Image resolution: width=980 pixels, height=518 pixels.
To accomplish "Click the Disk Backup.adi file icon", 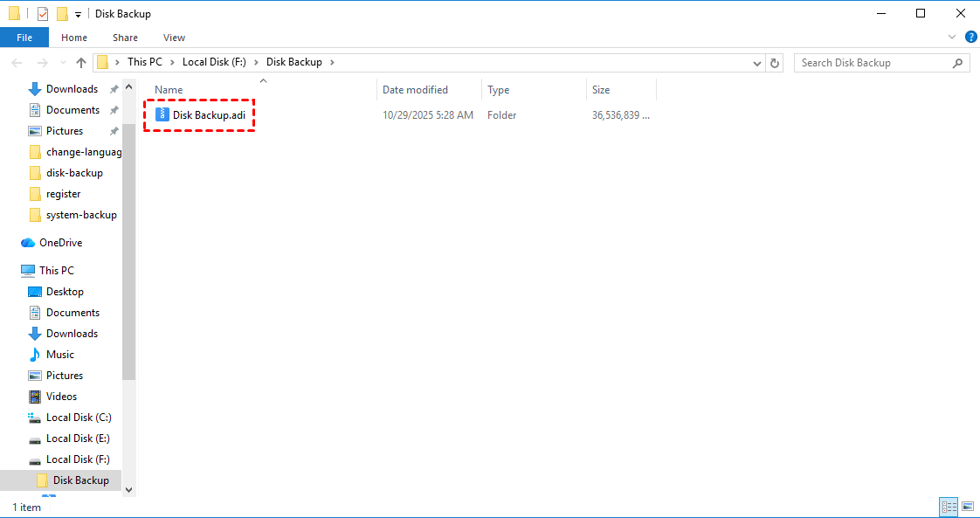I will 162,114.
